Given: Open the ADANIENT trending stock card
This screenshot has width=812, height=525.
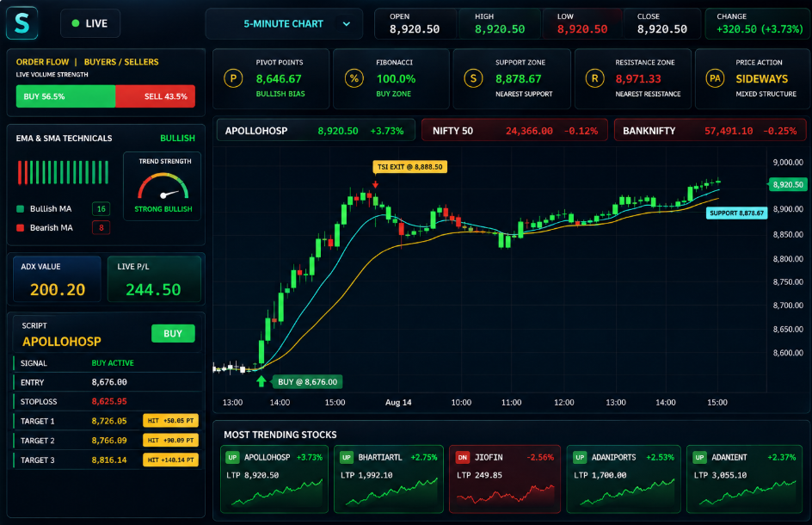Looking at the screenshot, I should pyautogui.click(x=744, y=479).
